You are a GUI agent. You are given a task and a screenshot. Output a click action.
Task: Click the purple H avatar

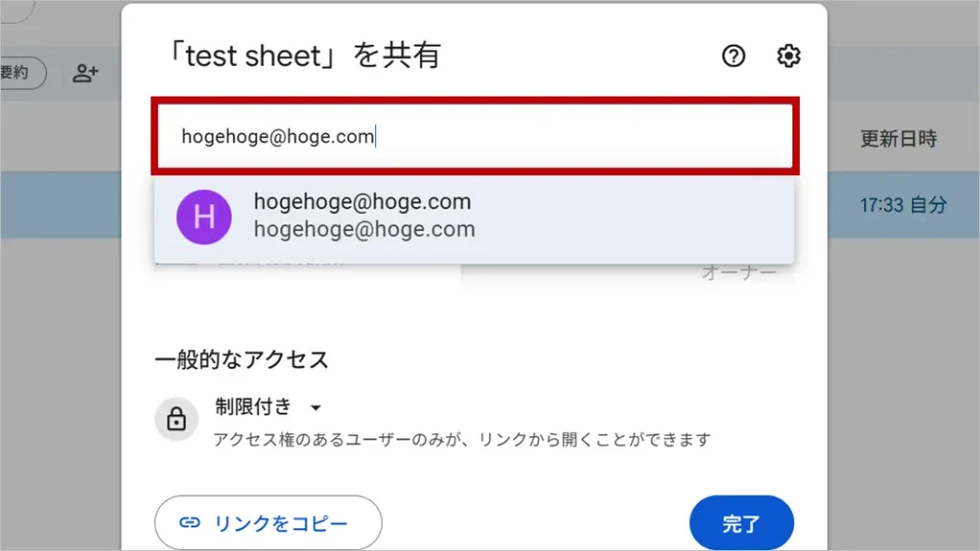click(204, 216)
